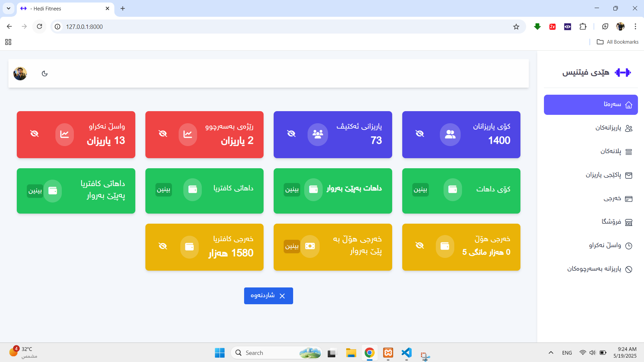The width and height of the screenshot is (644, 362).
Task: Toggle dark mode moon icon
Action: (45, 74)
